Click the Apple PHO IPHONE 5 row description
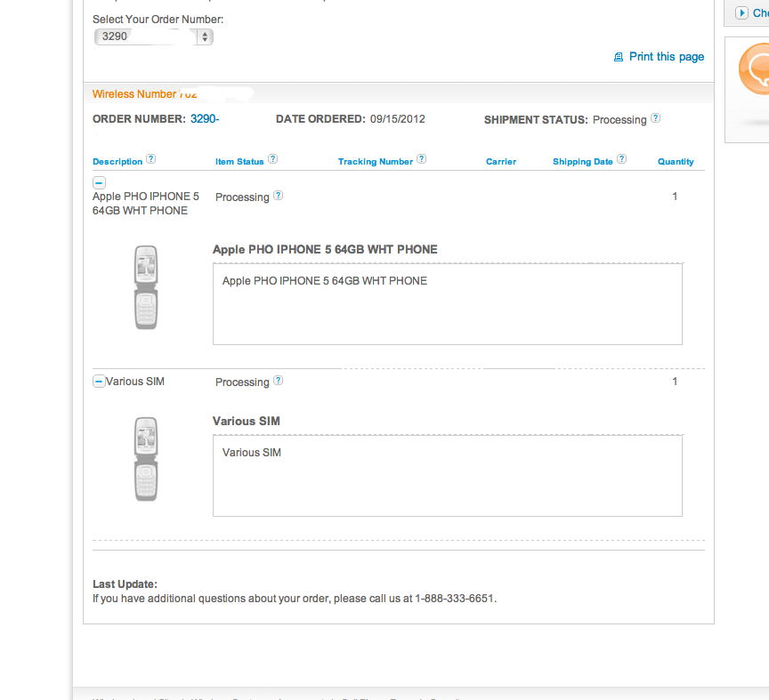The image size is (769, 700). 146,204
